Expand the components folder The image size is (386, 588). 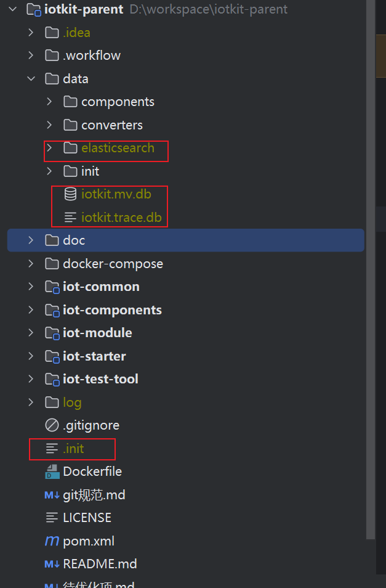coord(49,102)
